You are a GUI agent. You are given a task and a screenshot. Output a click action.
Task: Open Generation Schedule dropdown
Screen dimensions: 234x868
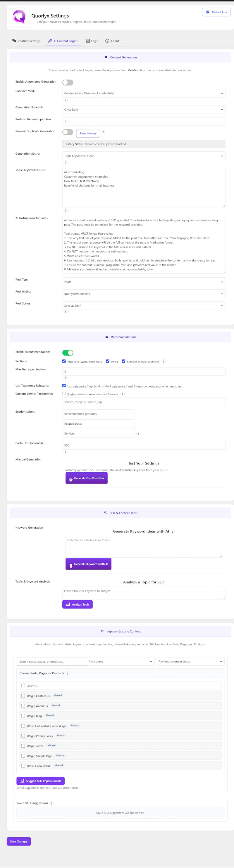tap(144, 110)
